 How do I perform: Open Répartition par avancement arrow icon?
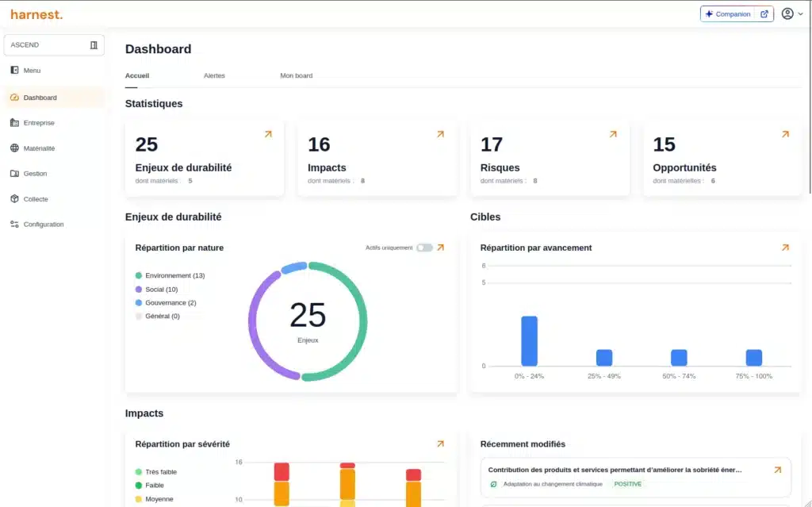[x=786, y=248]
